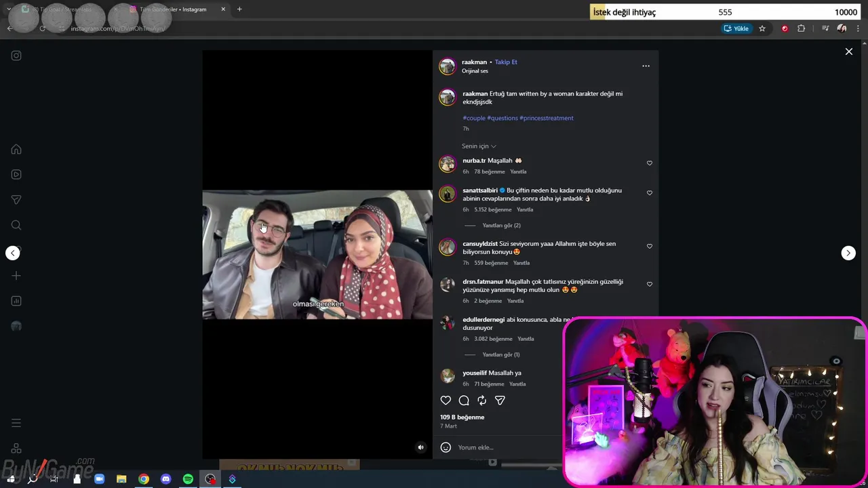Repost using the repost arrows icon
The width and height of the screenshot is (868, 488).
[481, 401]
